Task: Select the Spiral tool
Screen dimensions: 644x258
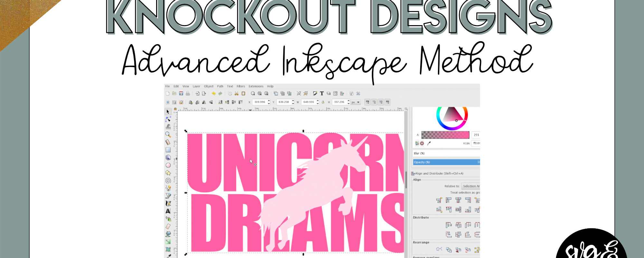Action: coord(168,181)
